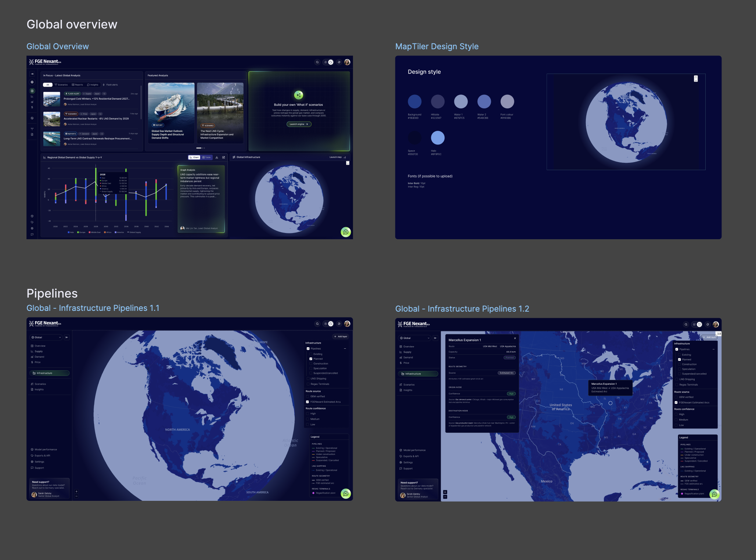Image resolution: width=756 pixels, height=560 pixels.
Task: Click the search icon in the Global Overview frame
Action: tap(317, 62)
